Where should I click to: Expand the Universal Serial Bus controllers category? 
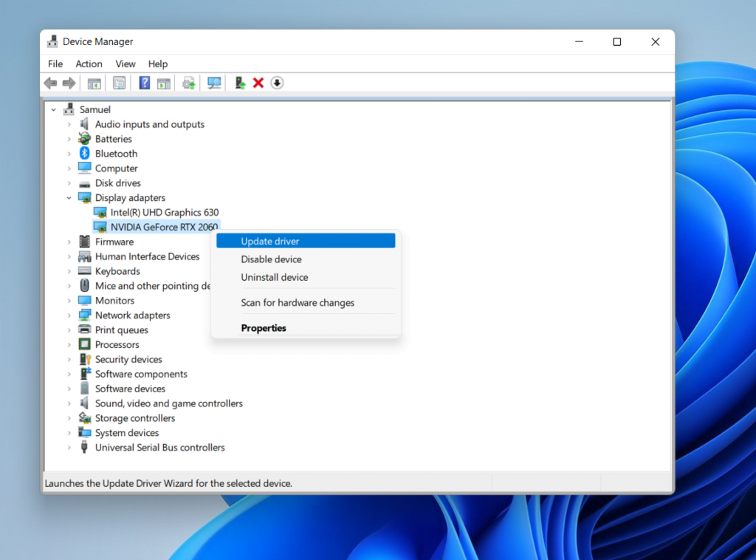click(68, 447)
